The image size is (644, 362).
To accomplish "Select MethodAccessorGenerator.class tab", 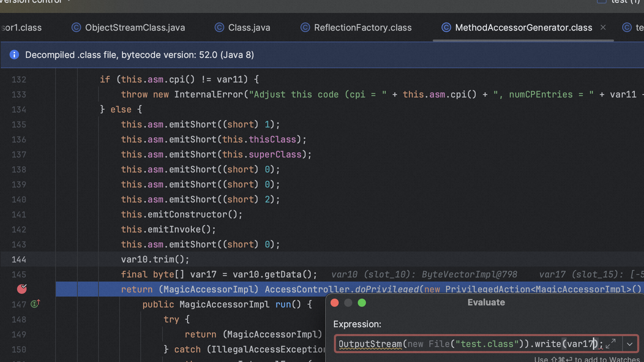I will click(x=523, y=28).
